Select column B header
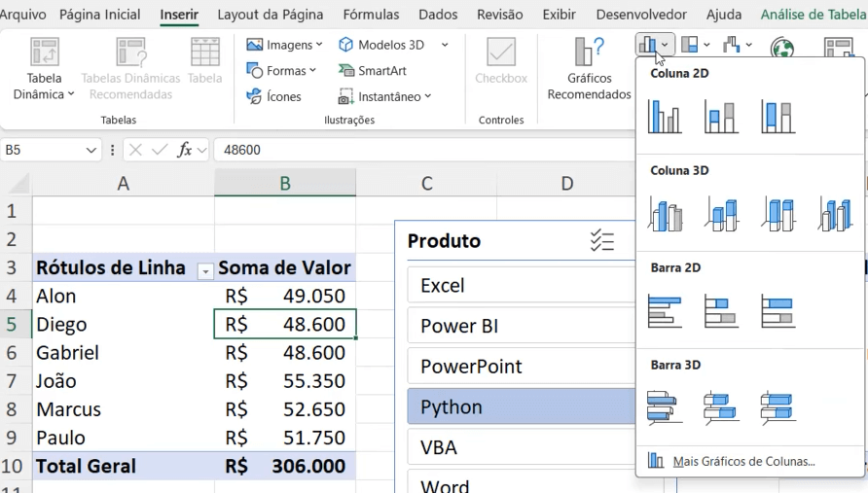Image resolution: width=868 pixels, height=493 pixels. 285,183
